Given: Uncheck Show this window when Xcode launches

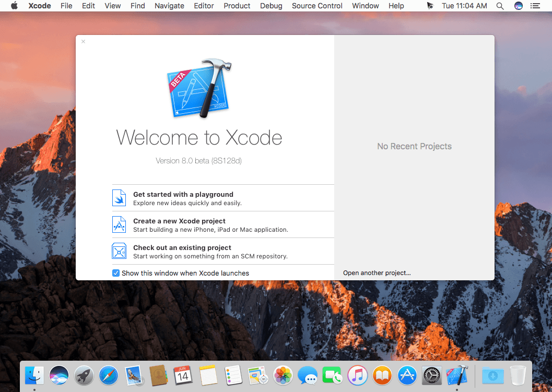Looking at the screenshot, I should coord(116,273).
